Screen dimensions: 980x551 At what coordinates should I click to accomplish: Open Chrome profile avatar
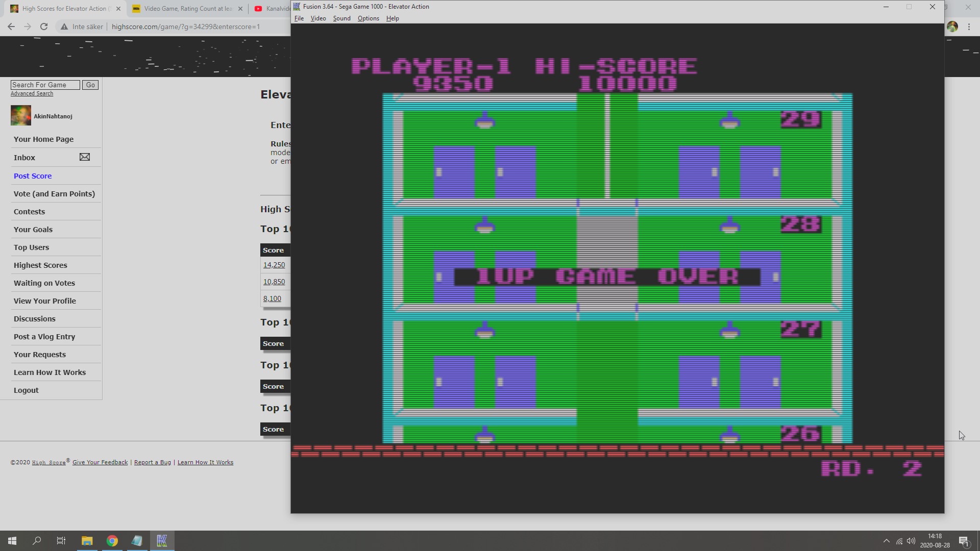pos(952,27)
